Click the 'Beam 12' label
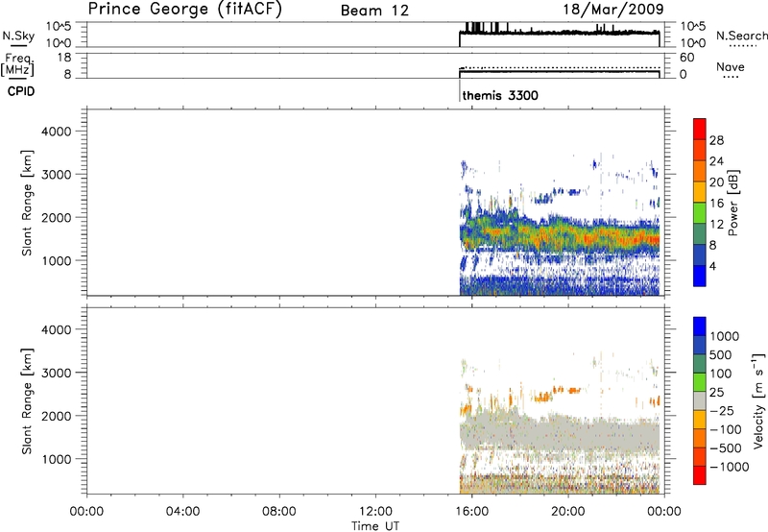Screen dimensions: 768x532 (x=374, y=11)
